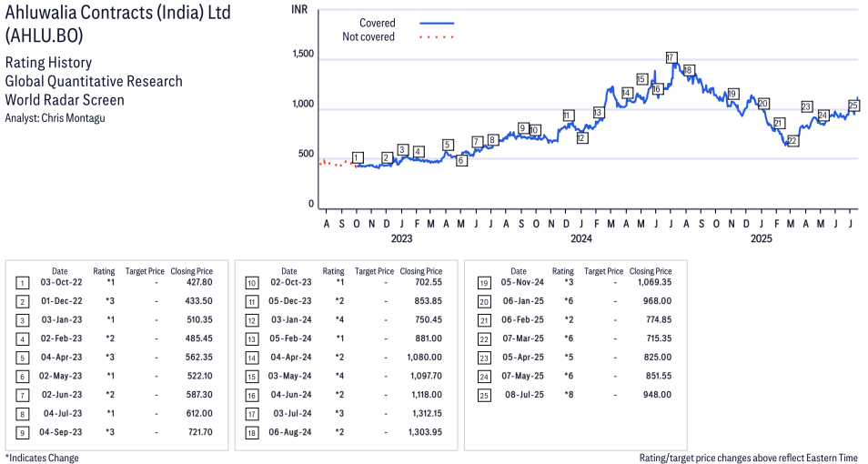The height and width of the screenshot is (464, 868).
Task: Select chart marker 5 on the price line
Action: pyautogui.click(x=448, y=145)
